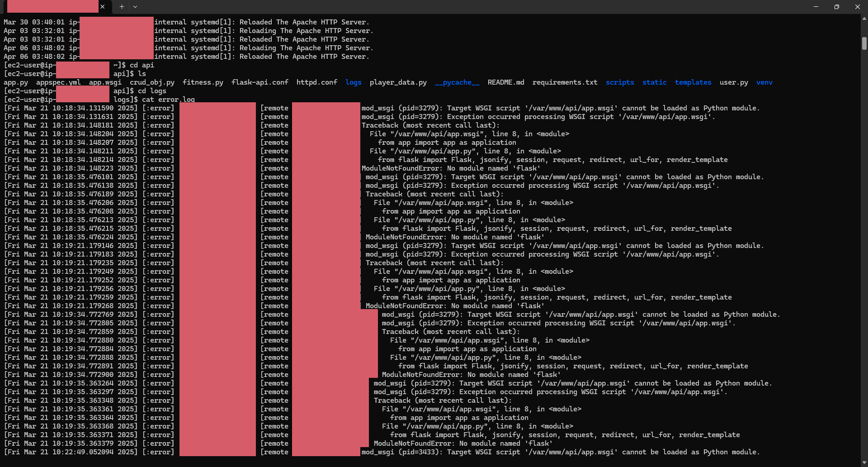Click requirements.txt in the file listing
Image resolution: width=868 pixels, height=467 pixels.
[565, 82]
